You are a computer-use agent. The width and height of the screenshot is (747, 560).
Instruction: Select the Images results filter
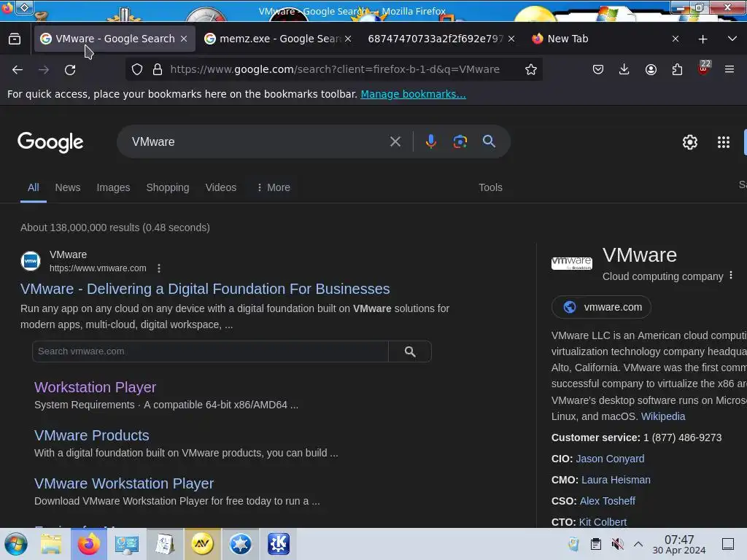tap(113, 187)
